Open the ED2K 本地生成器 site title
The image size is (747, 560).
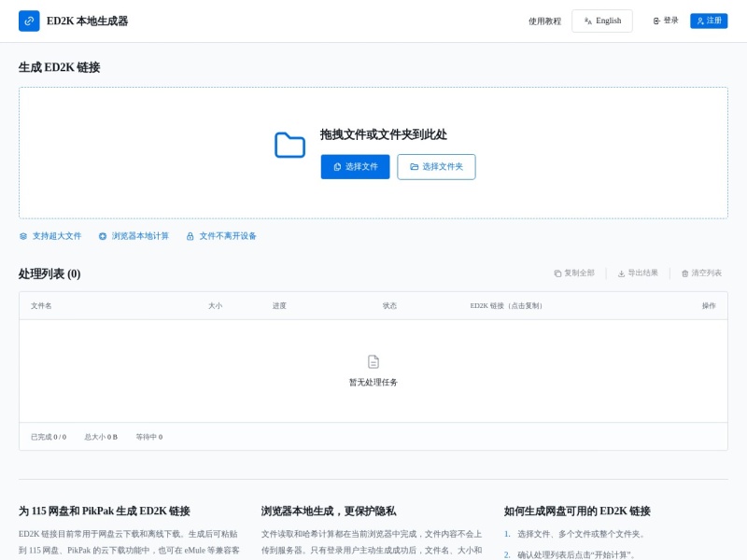pyautogui.click(x=87, y=21)
